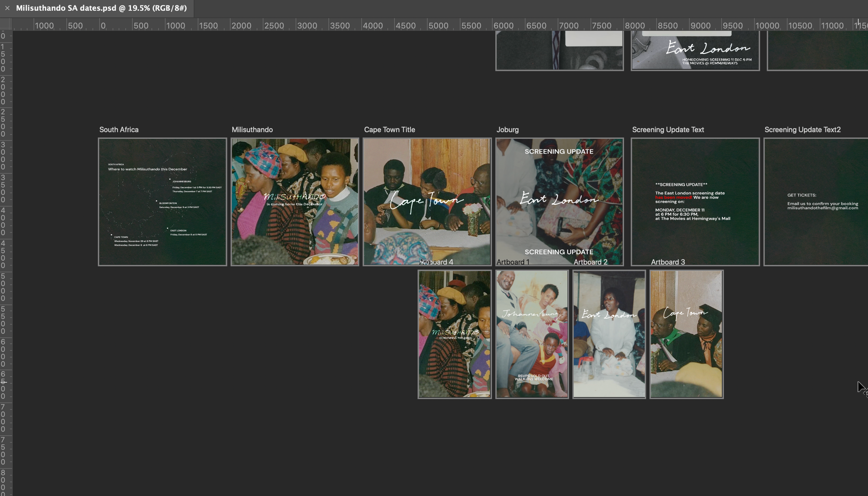Click the East London homecoming screening artboard
The width and height of the screenshot is (868, 496).
(x=695, y=50)
